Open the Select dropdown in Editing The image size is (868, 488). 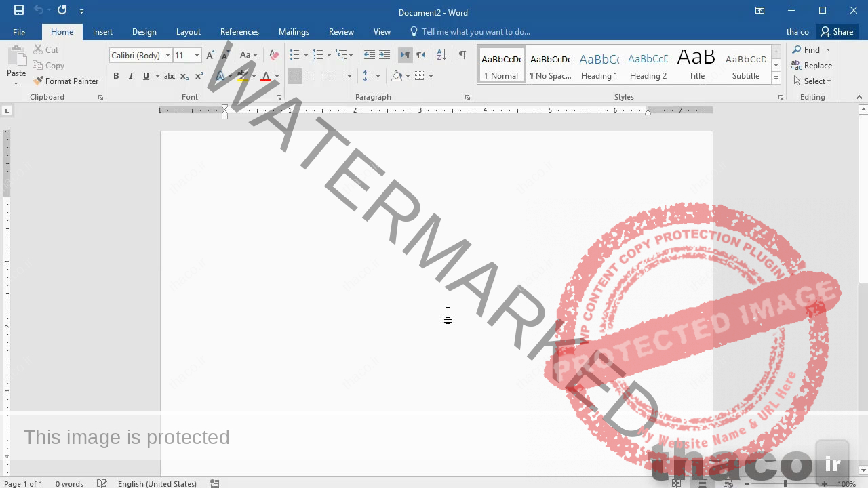click(x=812, y=81)
